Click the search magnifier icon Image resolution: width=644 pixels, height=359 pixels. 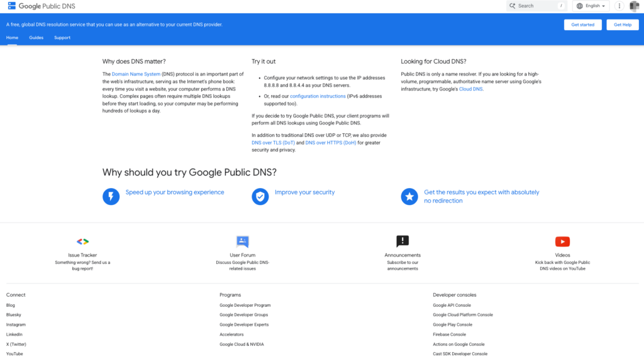click(512, 6)
